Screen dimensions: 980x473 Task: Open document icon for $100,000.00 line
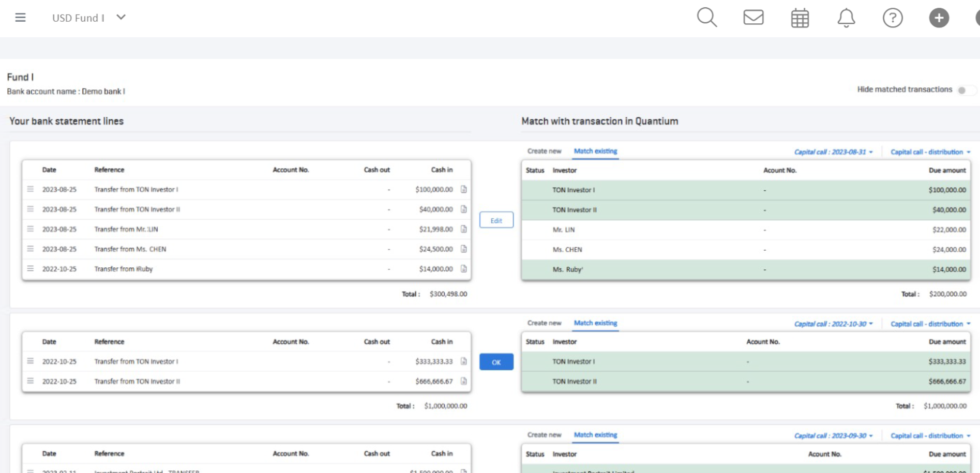coord(464,190)
